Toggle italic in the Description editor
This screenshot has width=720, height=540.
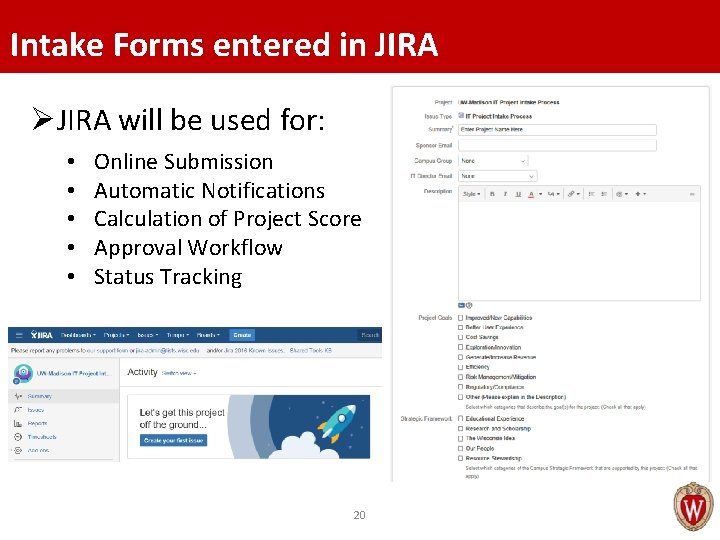click(x=505, y=194)
